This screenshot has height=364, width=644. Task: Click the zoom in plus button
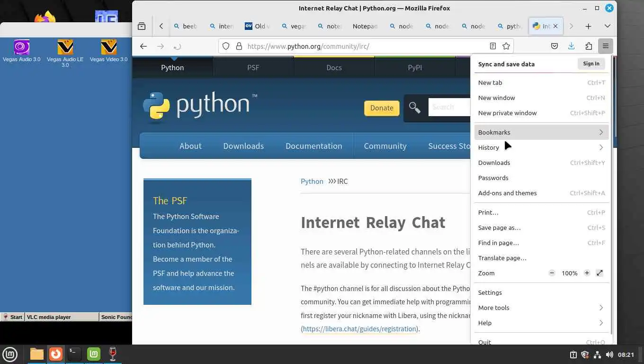tap(587, 273)
